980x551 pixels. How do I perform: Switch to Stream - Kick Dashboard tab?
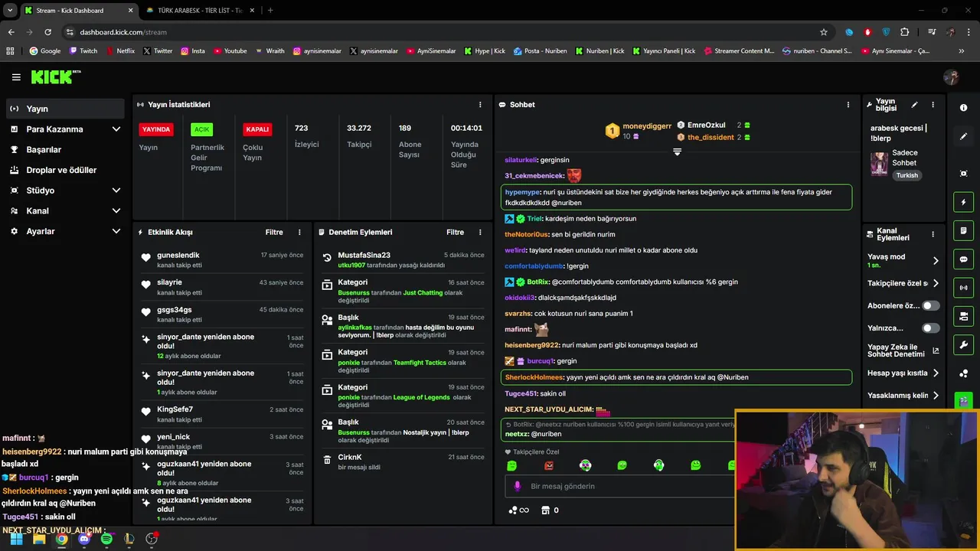coord(79,10)
